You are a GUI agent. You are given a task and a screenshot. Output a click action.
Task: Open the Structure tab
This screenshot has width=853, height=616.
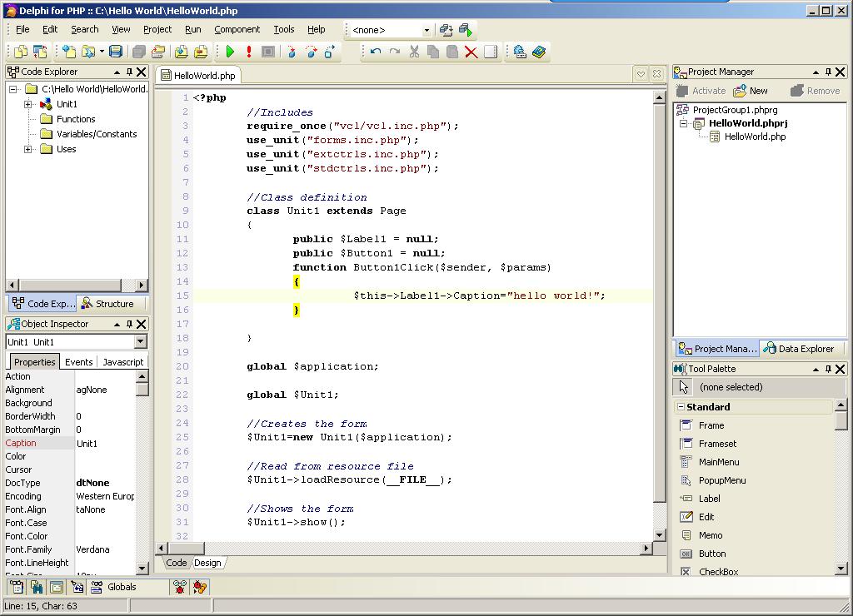(107, 304)
